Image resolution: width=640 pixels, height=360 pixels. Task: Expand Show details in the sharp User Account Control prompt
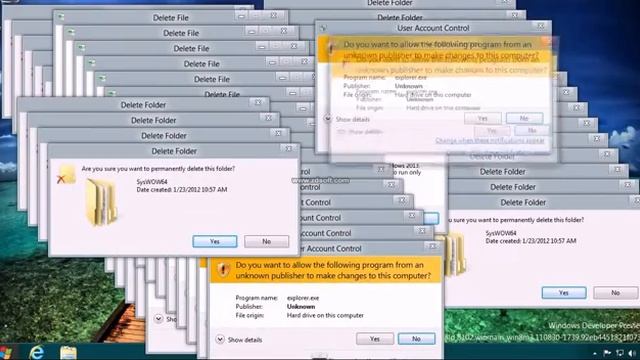click(239, 340)
